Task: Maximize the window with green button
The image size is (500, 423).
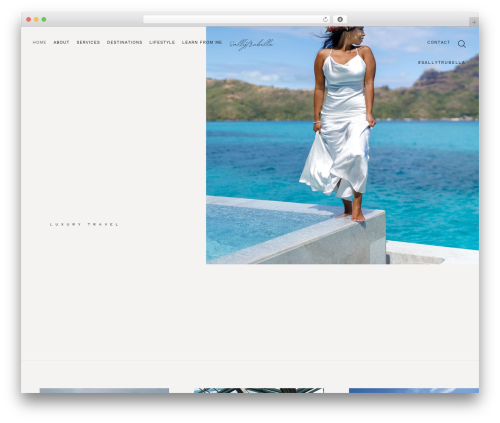Action: (44, 20)
